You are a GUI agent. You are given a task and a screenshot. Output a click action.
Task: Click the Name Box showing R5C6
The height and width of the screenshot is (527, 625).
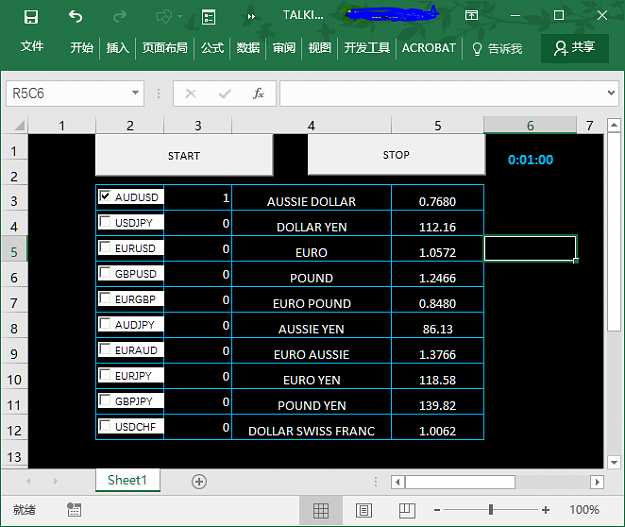[x=68, y=93]
